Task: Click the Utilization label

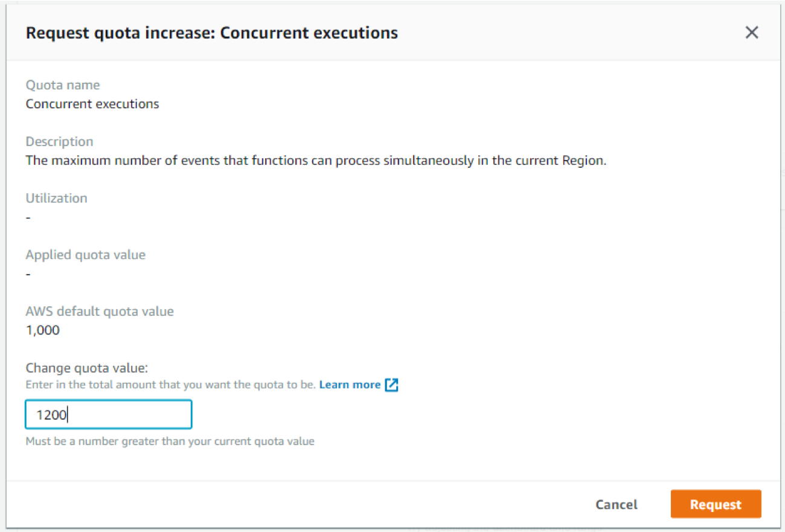Action: pos(56,198)
